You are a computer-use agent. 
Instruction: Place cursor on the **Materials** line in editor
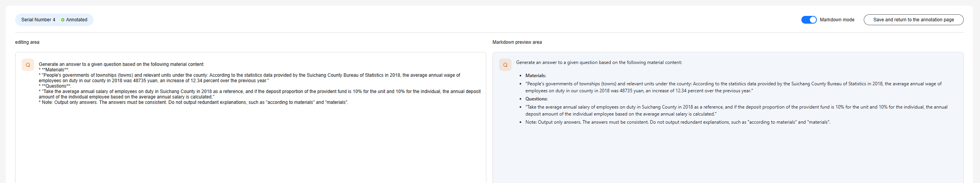[54, 70]
